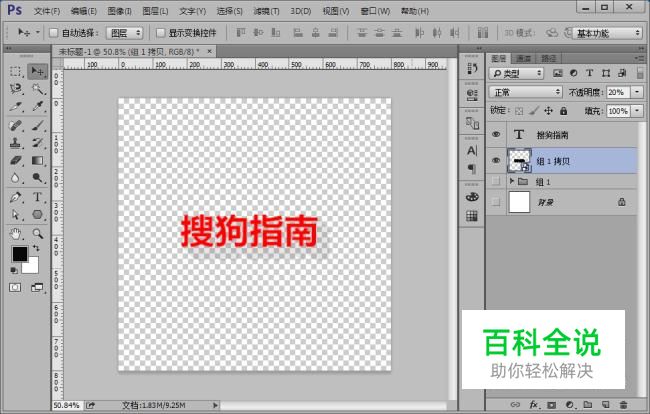This screenshot has width=650, height=414.
Task: Open the Move tool preset picker arrow
Action: [x=38, y=32]
